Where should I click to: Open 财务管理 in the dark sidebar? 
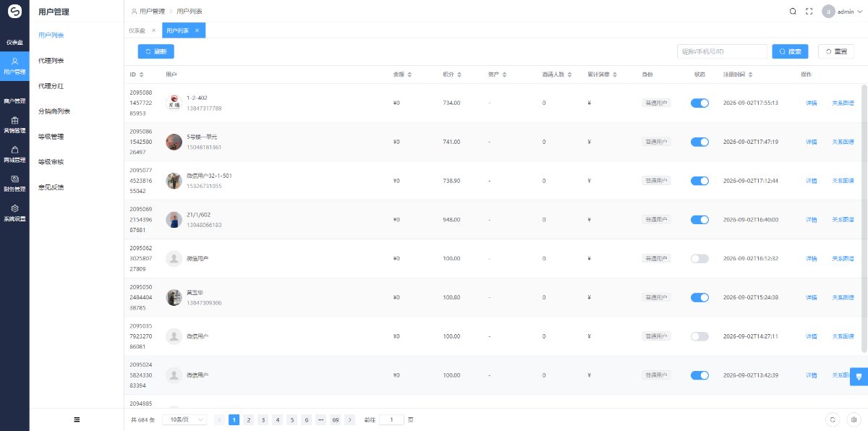14,184
